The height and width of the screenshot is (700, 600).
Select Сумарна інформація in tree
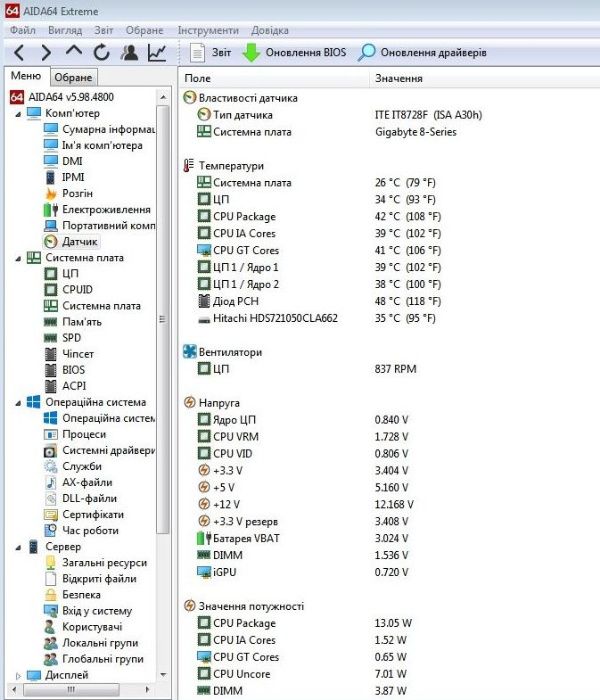click(x=99, y=129)
